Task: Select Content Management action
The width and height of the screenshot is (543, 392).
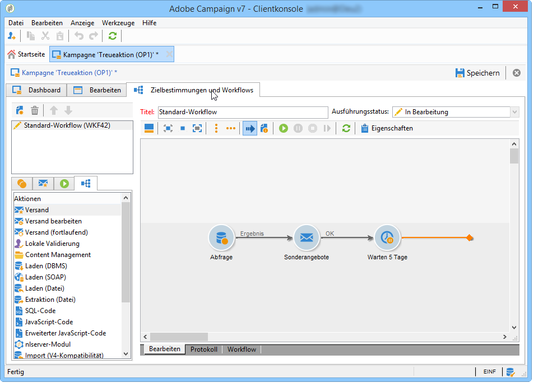Action: point(67,255)
